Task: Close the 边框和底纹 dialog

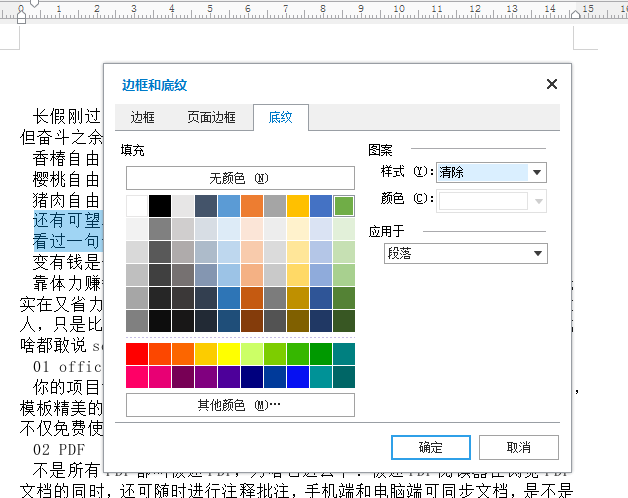Action: [552, 84]
